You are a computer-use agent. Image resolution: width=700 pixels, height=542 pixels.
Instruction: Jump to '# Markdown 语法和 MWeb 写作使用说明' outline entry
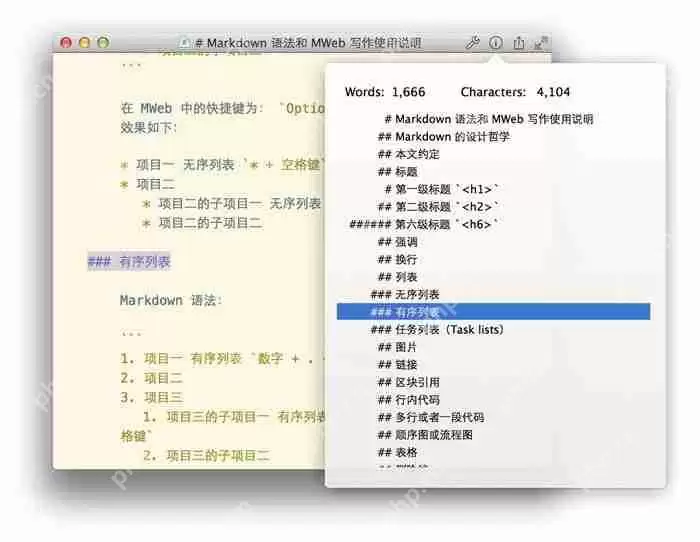[488, 119]
